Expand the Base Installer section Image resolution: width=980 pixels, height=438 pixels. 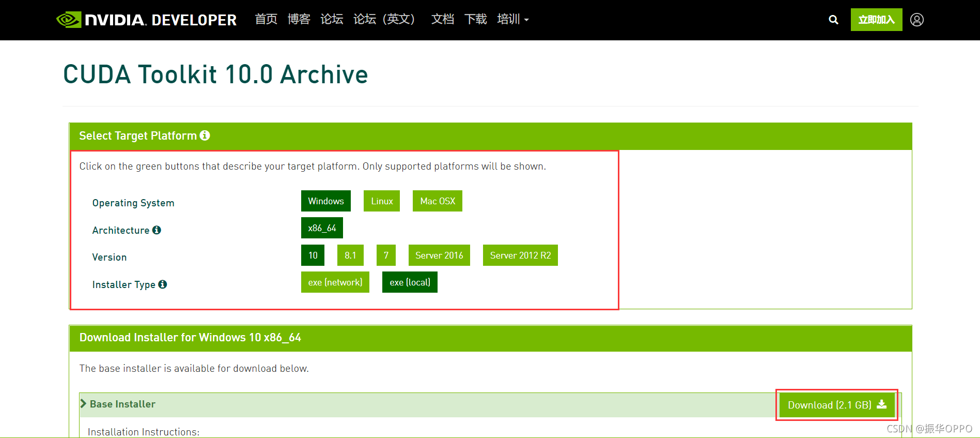click(x=118, y=404)
